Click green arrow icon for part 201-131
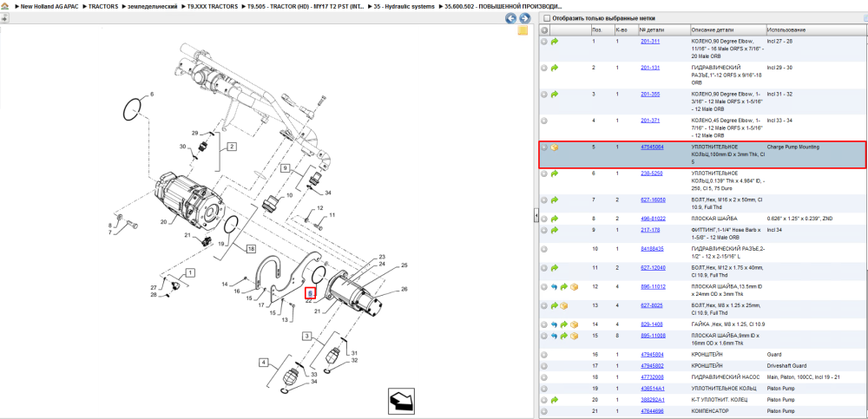Viewport: 868px width, 419px height. 554,68
